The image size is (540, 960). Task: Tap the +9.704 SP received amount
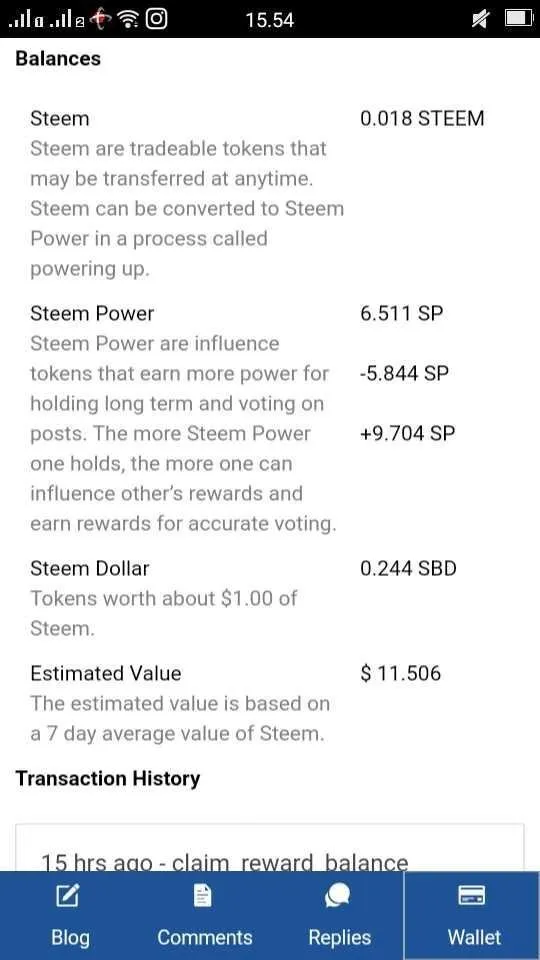point(407,433)
